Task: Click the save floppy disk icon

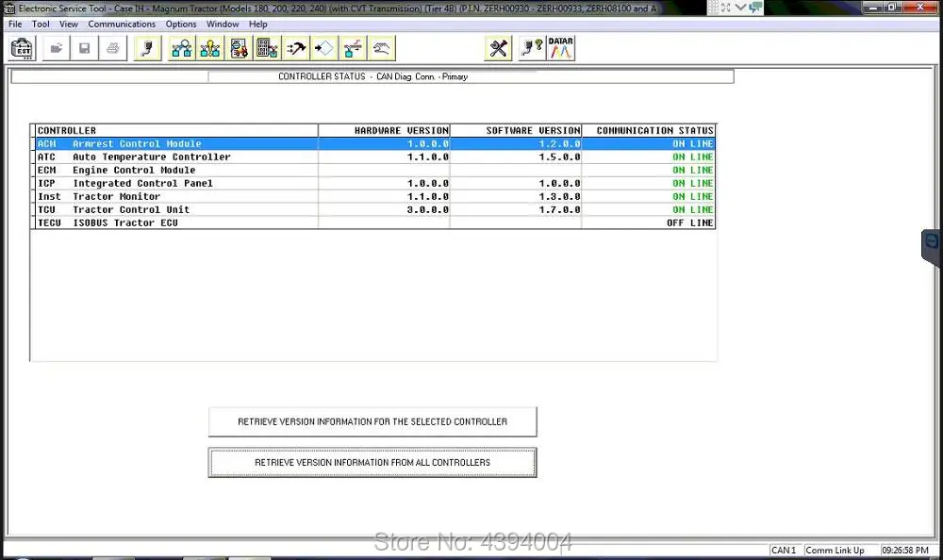Action: coord(84,49)
